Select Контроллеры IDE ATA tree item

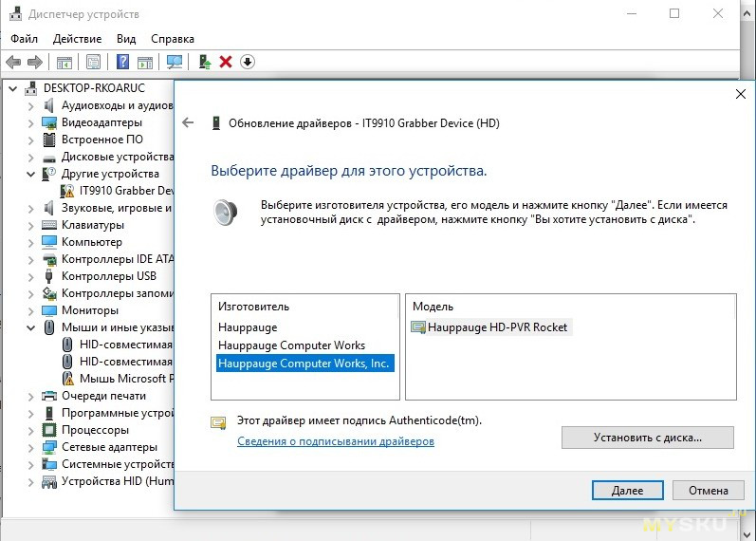118,259
